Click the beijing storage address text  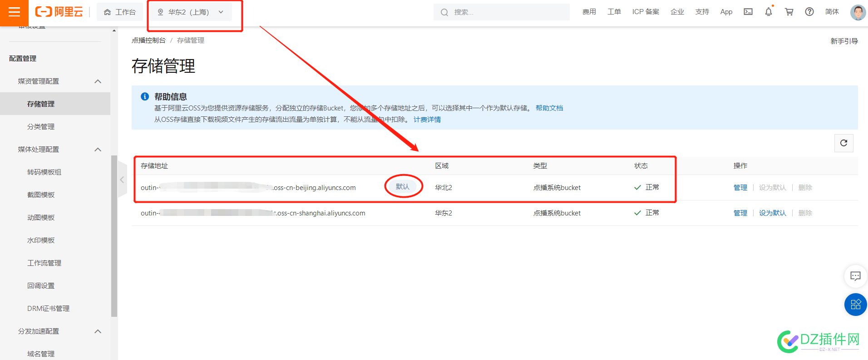click(248, 187)
